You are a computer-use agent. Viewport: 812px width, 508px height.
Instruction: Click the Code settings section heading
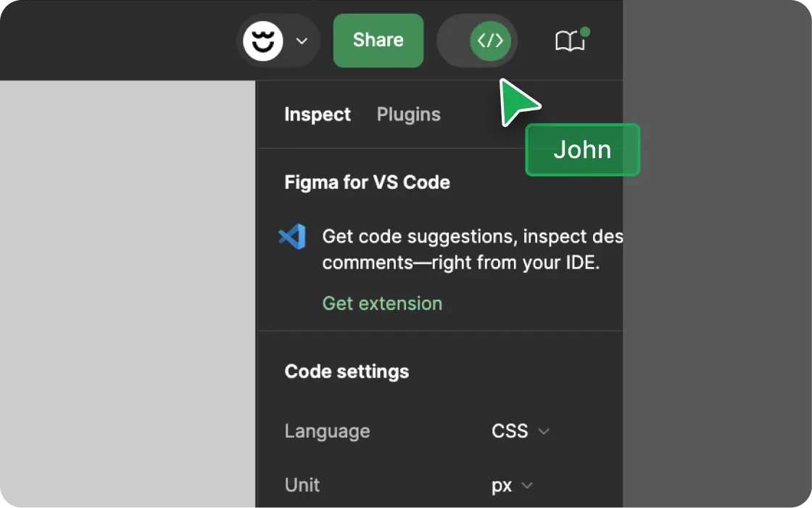347,372
